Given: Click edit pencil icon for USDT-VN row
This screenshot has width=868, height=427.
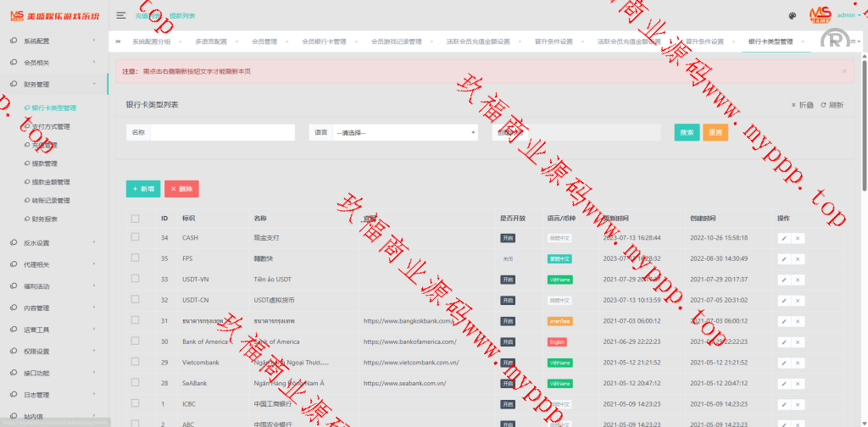Looking at the screenshot, I should [783, 280].
